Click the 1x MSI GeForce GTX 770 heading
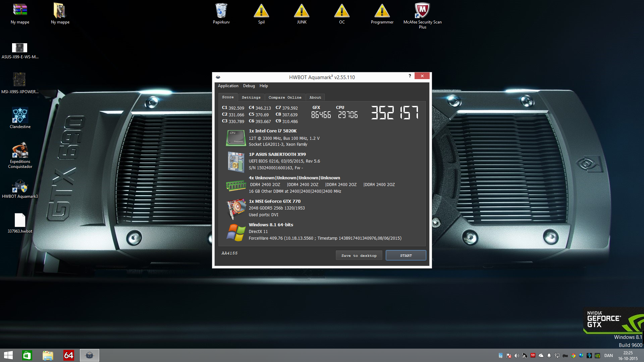 275,201
